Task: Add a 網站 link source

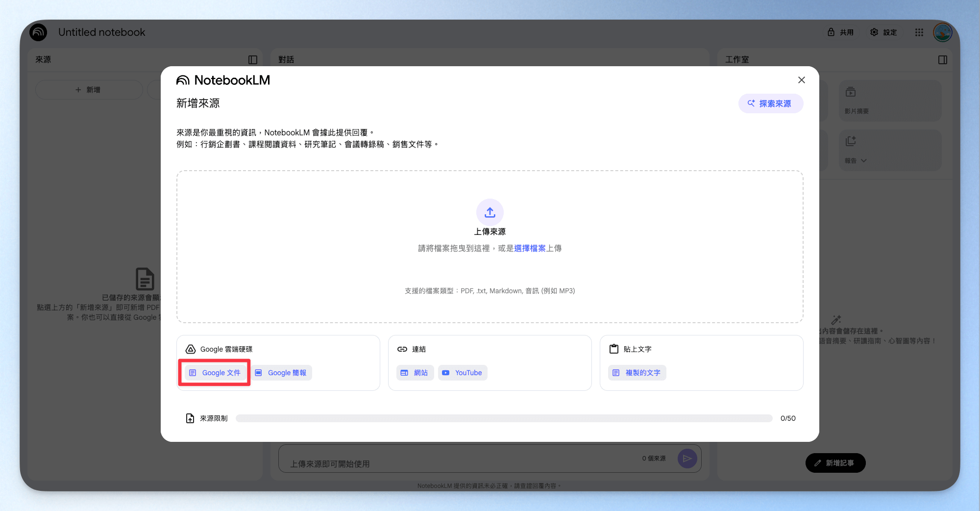Action: (415, 373)
